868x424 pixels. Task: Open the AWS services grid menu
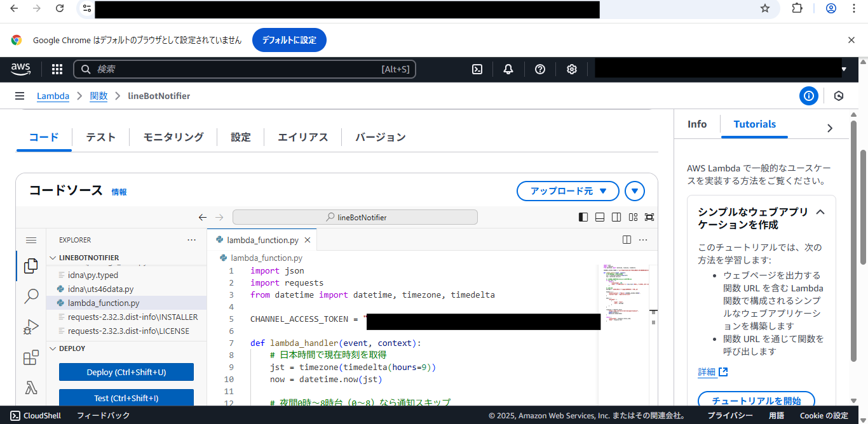coord(57,69)
